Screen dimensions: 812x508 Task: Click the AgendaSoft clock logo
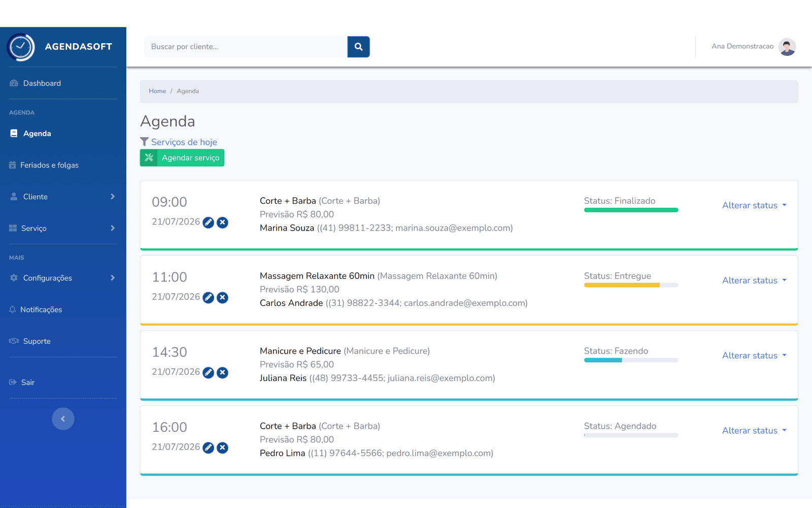click(x=21, y=47)
